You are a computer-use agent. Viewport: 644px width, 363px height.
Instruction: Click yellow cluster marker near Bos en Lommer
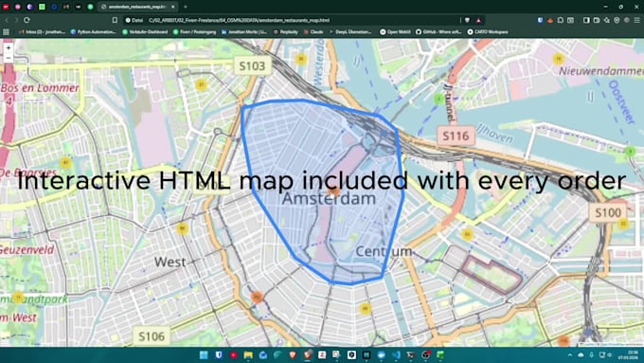click(x=66, y=163)
